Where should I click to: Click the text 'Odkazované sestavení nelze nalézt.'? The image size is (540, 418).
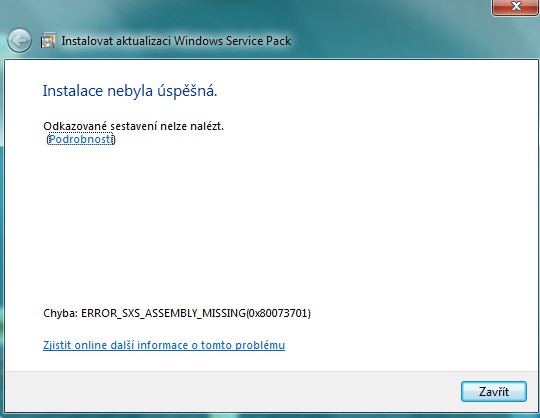134,126
